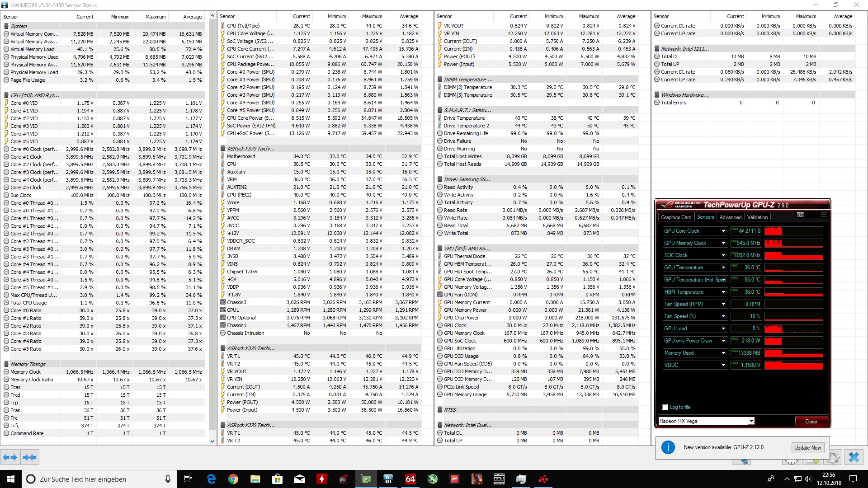Select the DIMM Temperature section header
Image resolution: width=868 pixels, height=488 pixels.
[x=537, y=80]
